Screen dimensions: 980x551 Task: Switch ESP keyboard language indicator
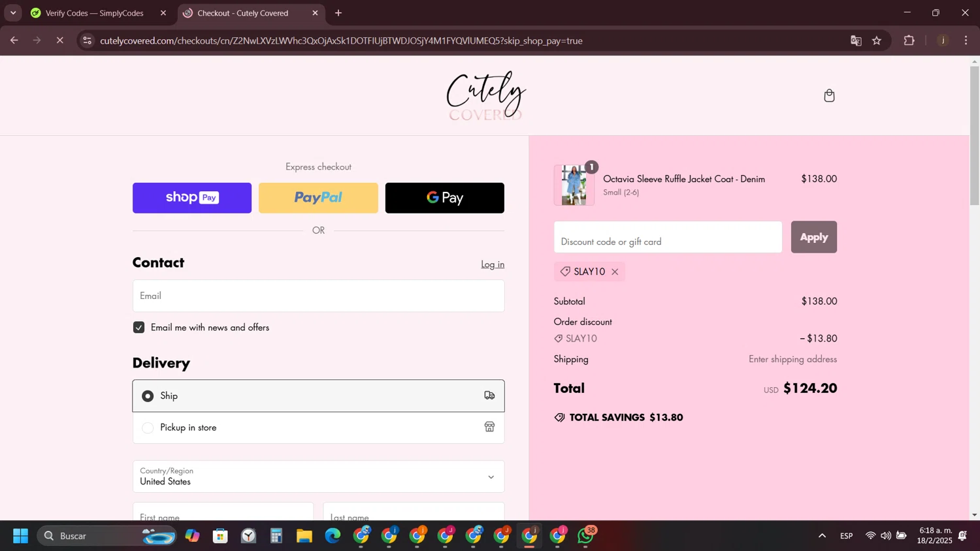coord(846,536)
